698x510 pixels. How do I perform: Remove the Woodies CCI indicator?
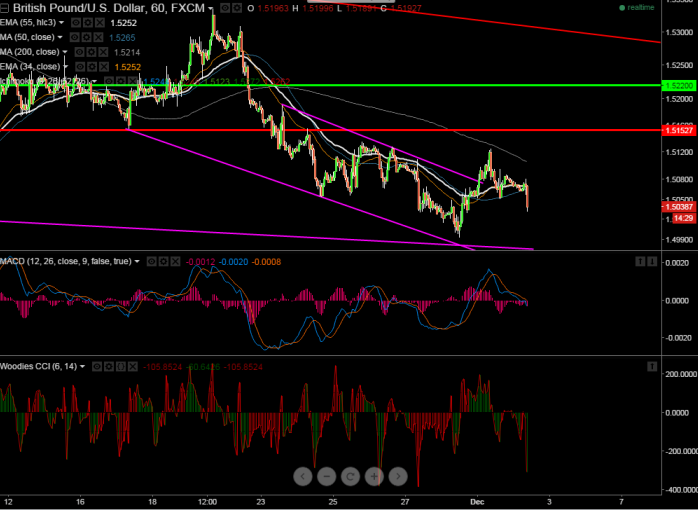click(133, 367)
